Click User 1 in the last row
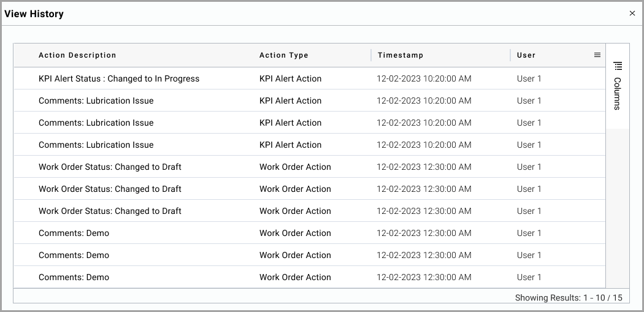Image resolution: width=644 pixels, height=312 pixels. tap(529, 277)
